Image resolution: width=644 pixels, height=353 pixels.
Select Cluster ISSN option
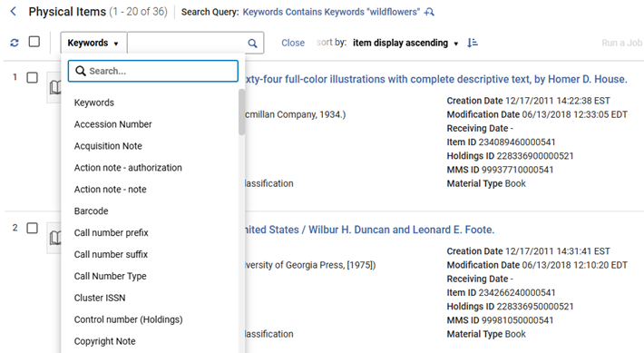click(x=100, y=298)
